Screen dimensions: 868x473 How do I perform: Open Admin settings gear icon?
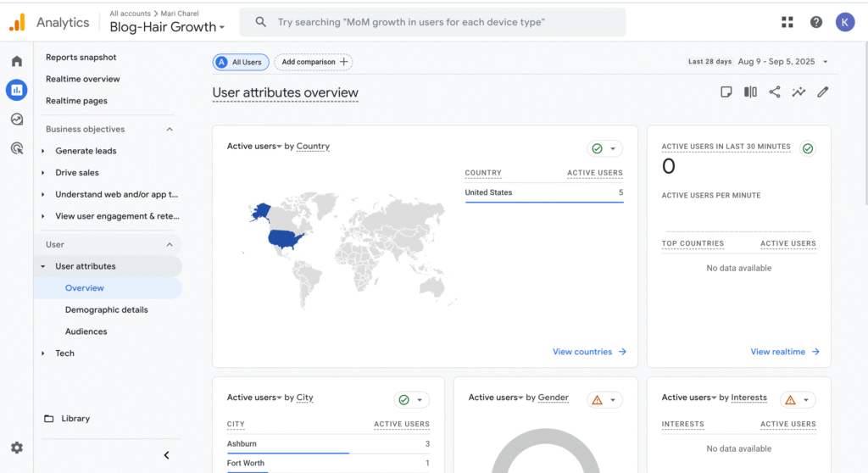(17, 448)
